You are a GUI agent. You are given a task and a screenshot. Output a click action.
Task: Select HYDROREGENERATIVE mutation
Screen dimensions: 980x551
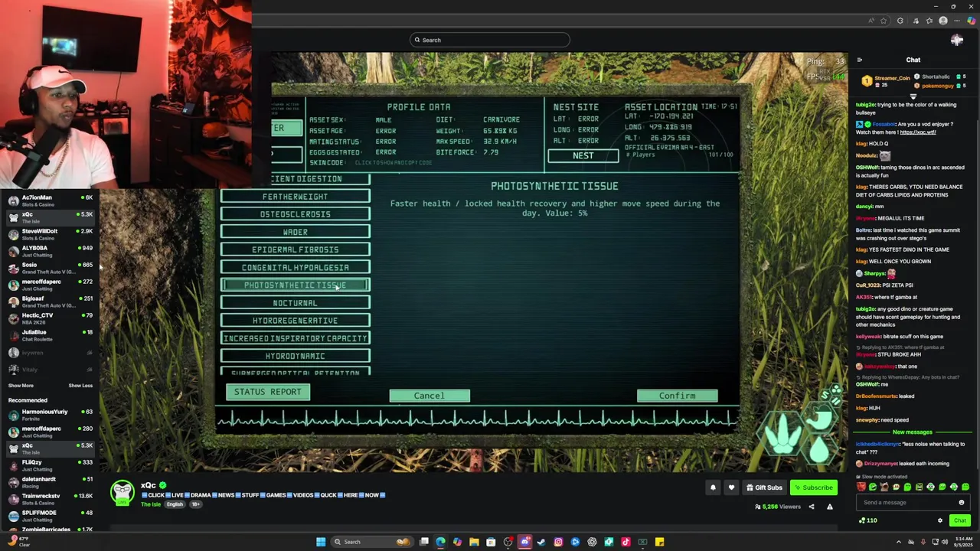[295, 321]
